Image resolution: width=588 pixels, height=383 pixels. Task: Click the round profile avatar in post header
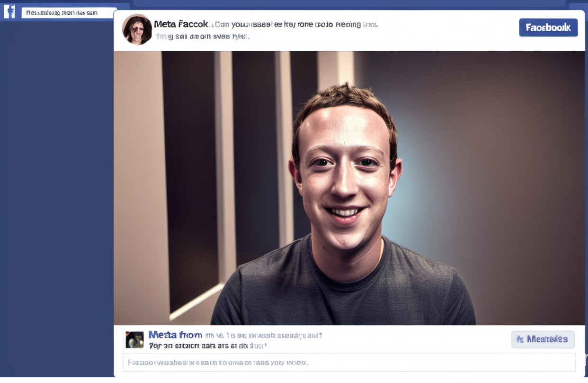pos(137,29)
